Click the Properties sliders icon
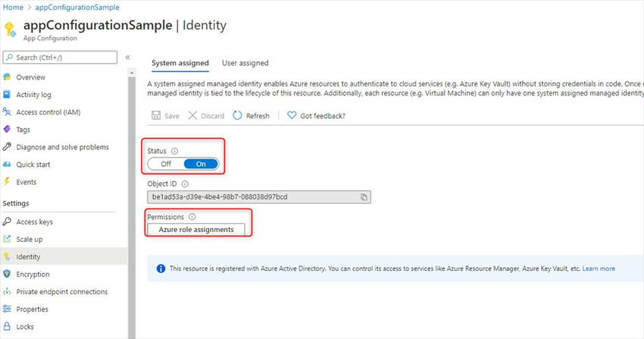The width and height of the screenshot is (644, 339). pos(7,309)
